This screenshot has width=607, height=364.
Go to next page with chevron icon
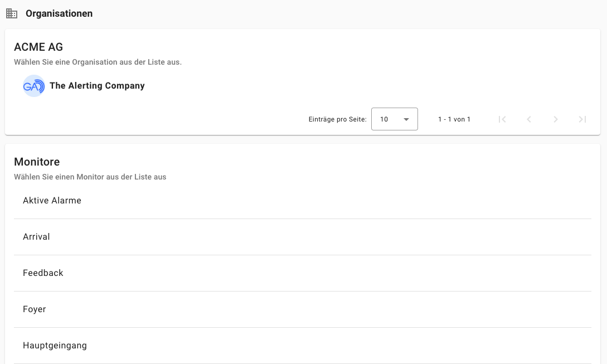point(556,119)
